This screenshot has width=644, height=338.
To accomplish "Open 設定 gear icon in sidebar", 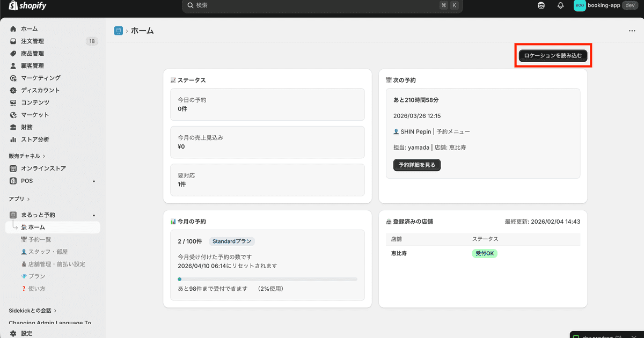I will tap(13, 333).
